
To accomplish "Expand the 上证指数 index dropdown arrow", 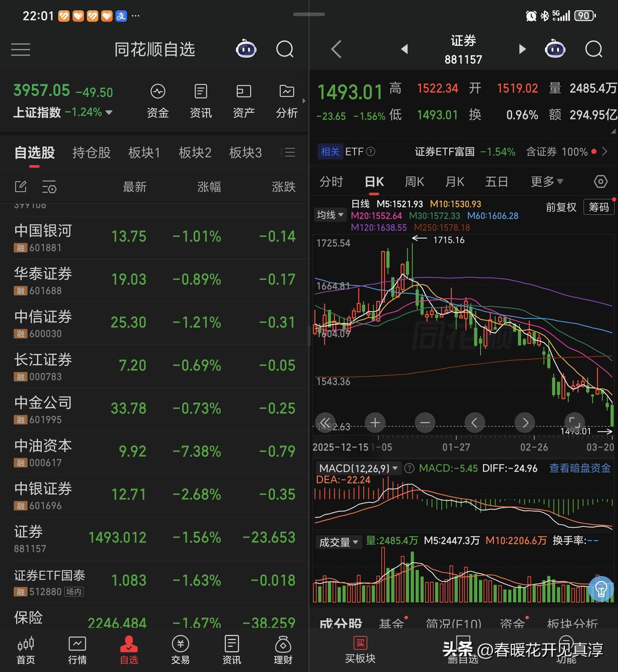I will (x=109, y=113).
